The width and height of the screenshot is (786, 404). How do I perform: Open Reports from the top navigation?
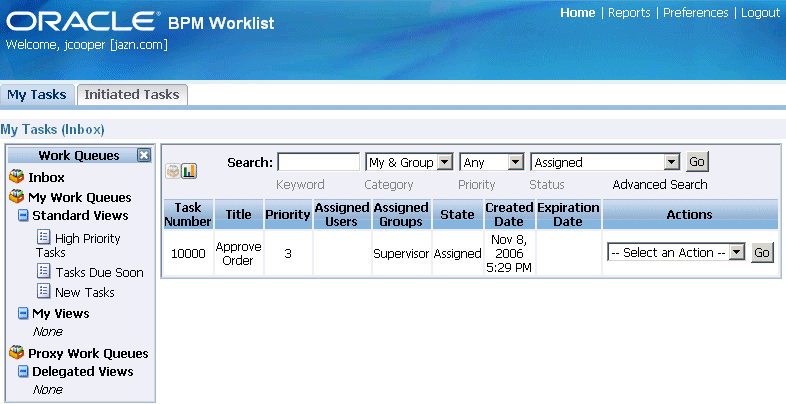click(x=629, y=13)
